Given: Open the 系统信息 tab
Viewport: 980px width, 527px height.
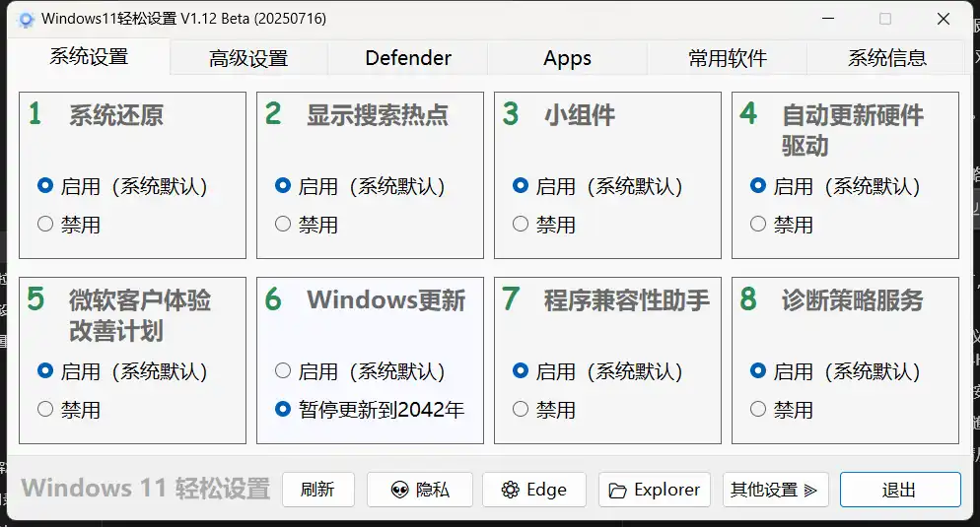Looking at the screenshot, I should tap(886, 58).
